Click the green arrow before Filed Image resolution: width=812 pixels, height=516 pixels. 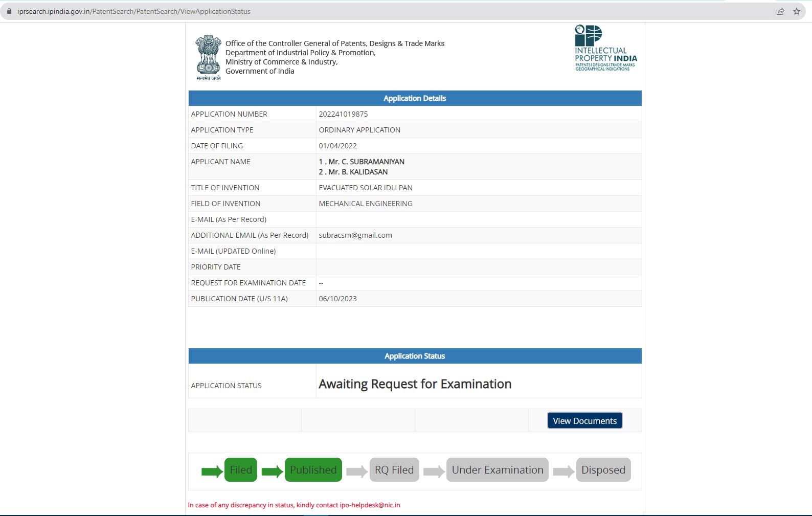212,471
